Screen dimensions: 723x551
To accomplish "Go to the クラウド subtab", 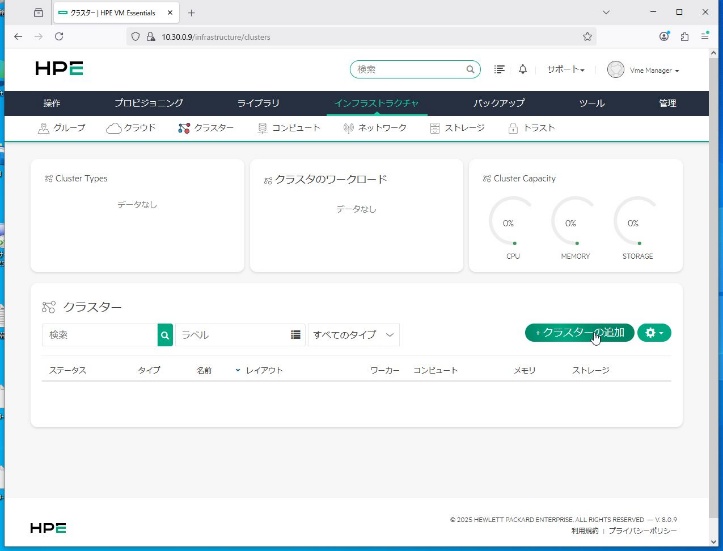I will tap(131, 128).
